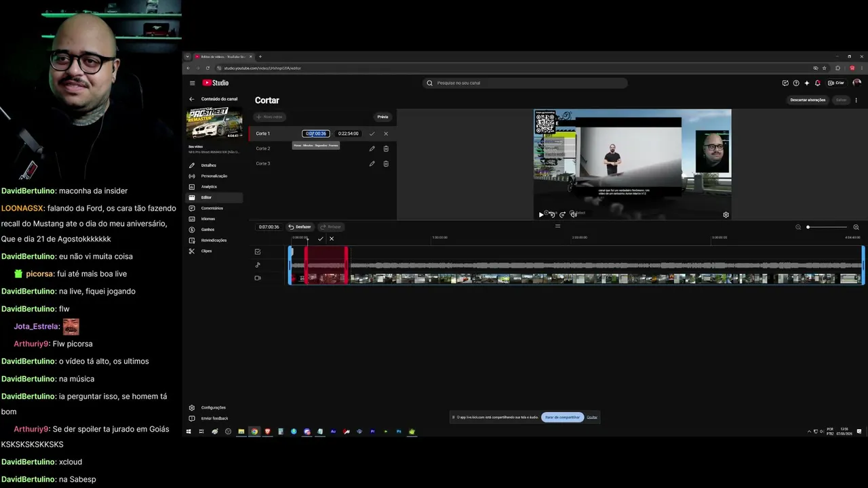Click the ProStreet video thumbnail
Screen dimensions: 868x488
[x=214, y=123]
